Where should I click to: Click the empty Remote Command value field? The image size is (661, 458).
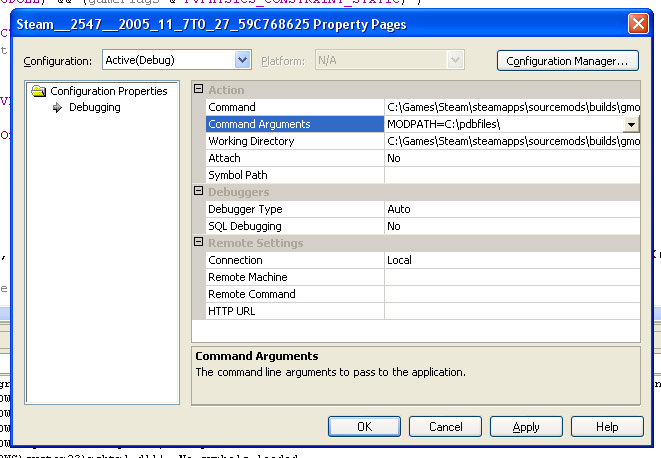[x=512, y=294]
